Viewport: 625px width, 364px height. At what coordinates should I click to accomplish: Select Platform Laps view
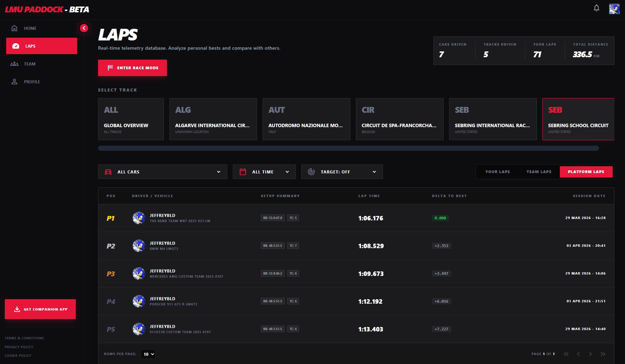586,172
